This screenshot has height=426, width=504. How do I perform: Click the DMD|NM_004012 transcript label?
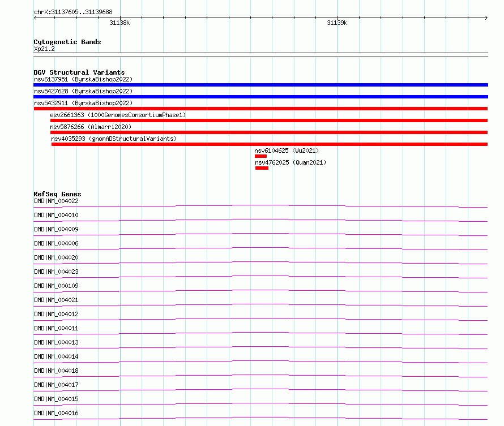[56, 314]
